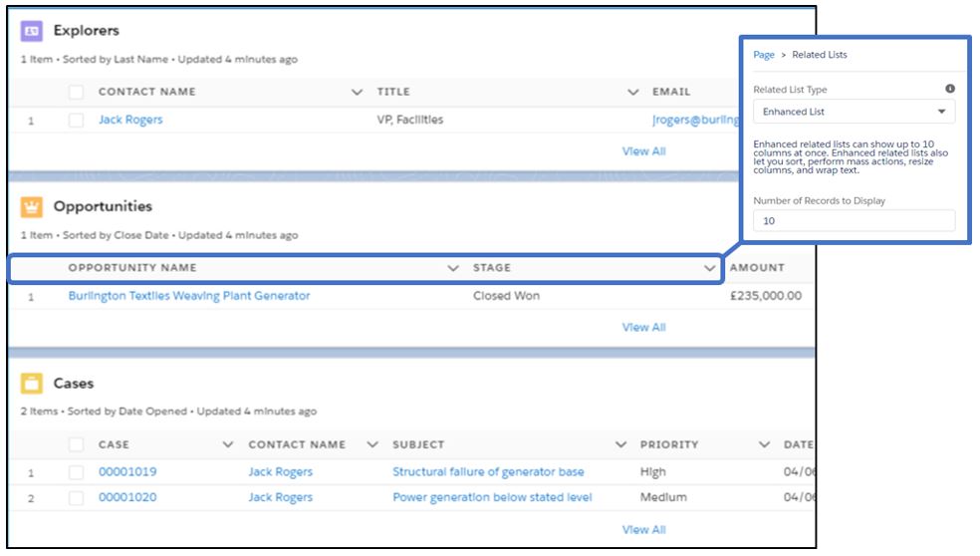Open the jrogers email address link
The height and width of the screenshot is (556, 980).
point(695,121)
